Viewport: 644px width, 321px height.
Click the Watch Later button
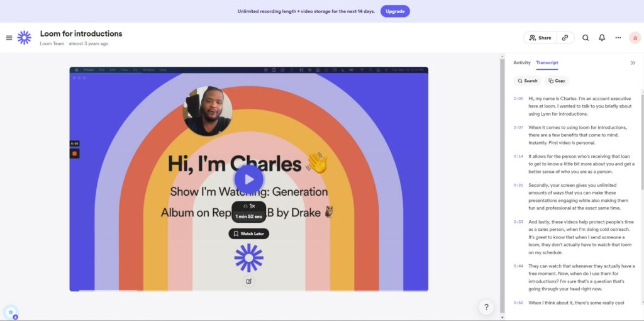(249, 234)
